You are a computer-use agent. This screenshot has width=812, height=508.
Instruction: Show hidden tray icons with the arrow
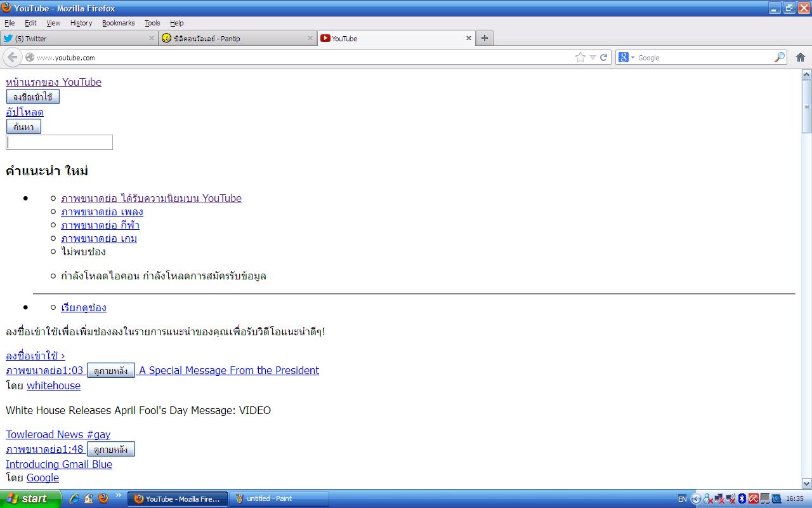tap(696, 498)
